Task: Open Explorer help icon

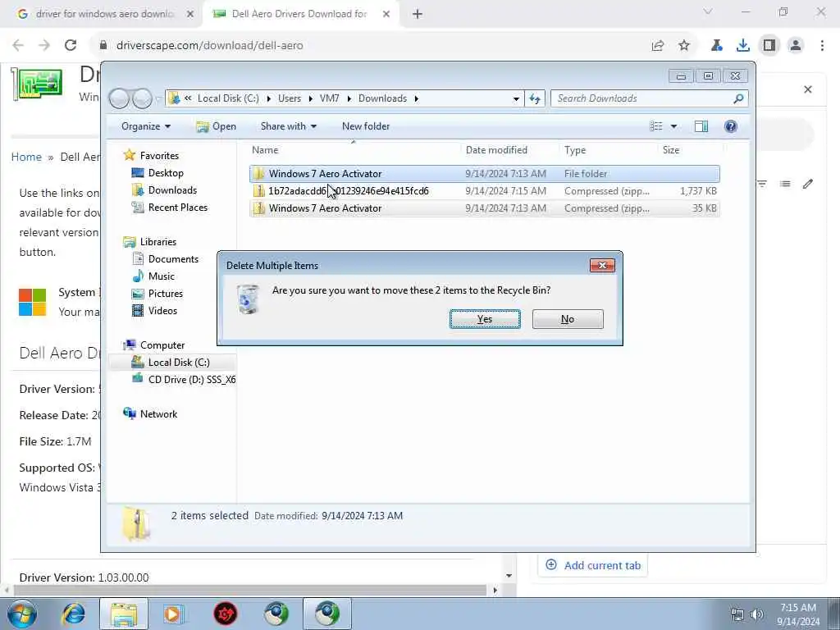Action: coord(731,126)
